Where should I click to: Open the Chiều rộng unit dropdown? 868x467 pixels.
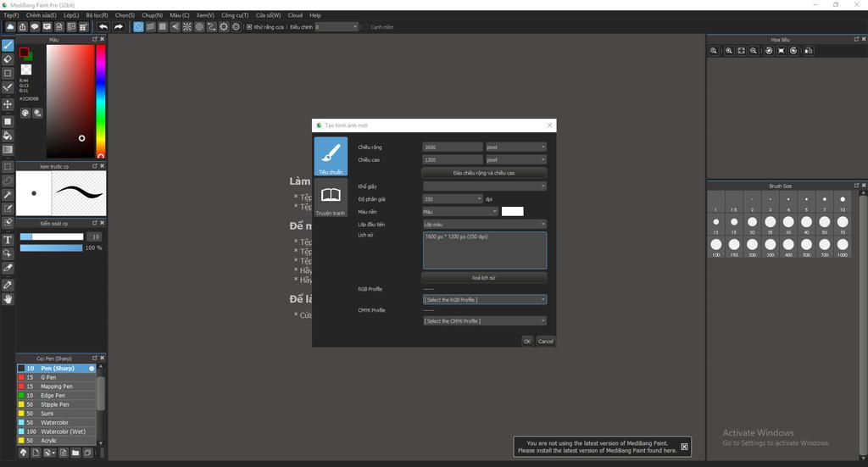pyautogui.click(x=516, y=147)
